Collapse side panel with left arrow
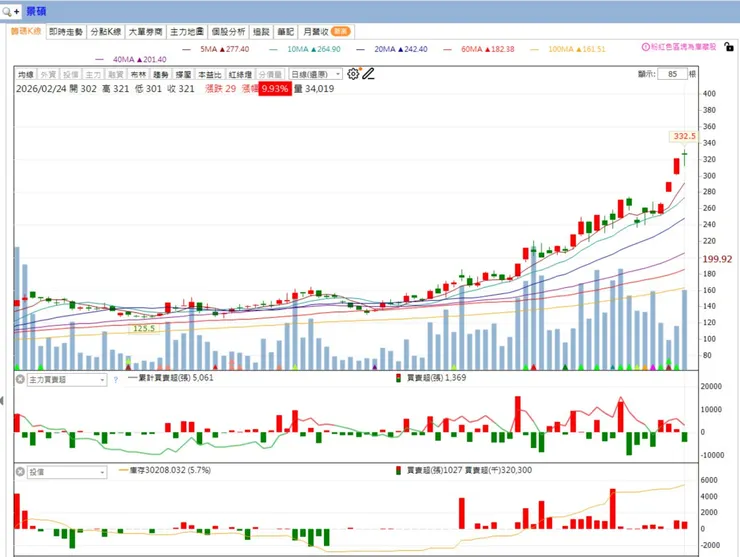This screenshot has width=740, height=557. tap(2, 401)
